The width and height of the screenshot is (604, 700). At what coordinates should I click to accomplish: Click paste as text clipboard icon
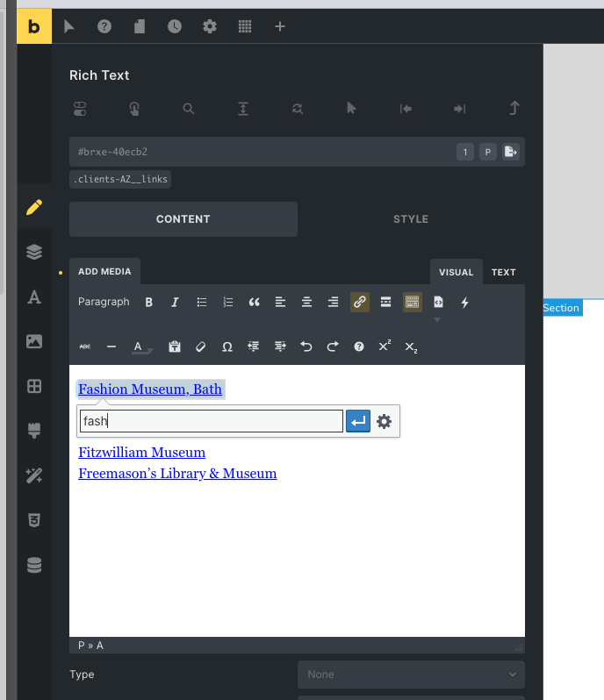[174, 346]
